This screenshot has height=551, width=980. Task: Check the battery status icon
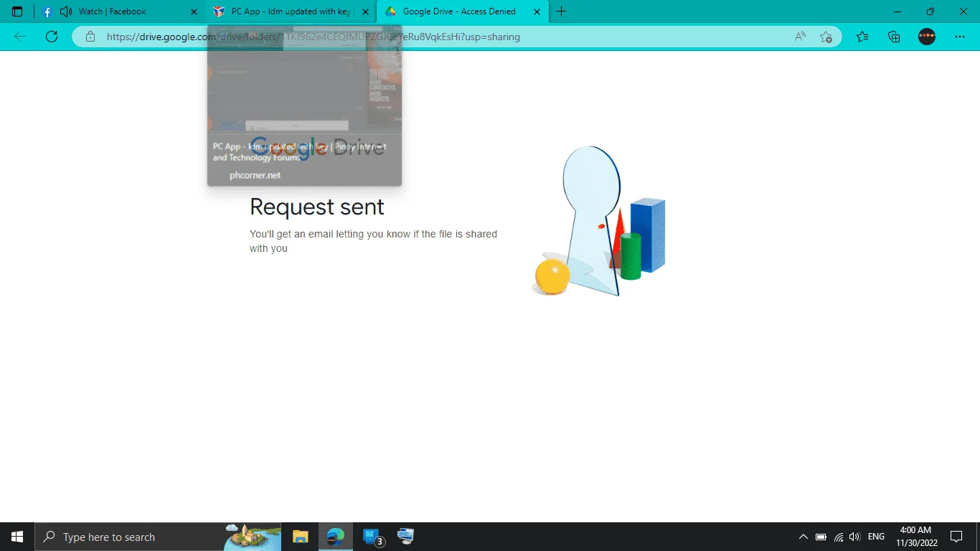tap(821, 537)
